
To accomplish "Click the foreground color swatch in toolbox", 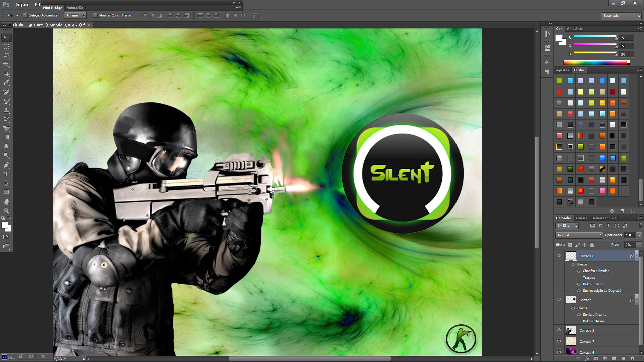I will pos(4,225).
